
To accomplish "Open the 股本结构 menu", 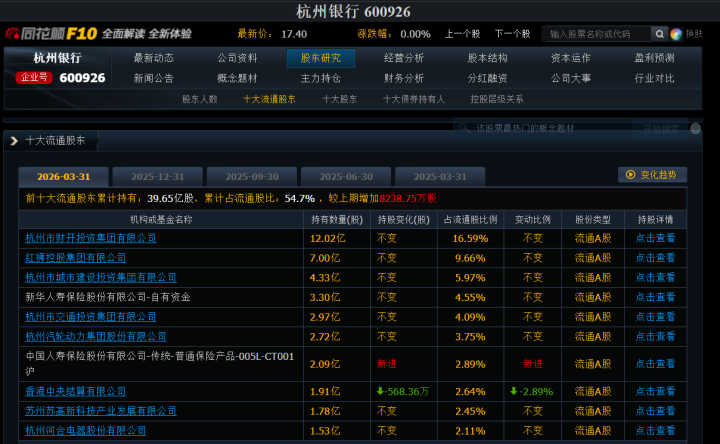I will [x=487, y=58].
